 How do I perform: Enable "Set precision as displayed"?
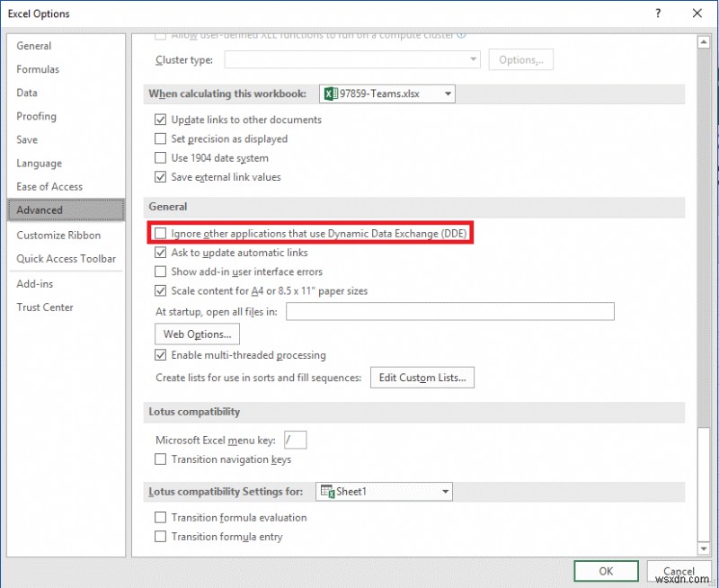(160, 138)
